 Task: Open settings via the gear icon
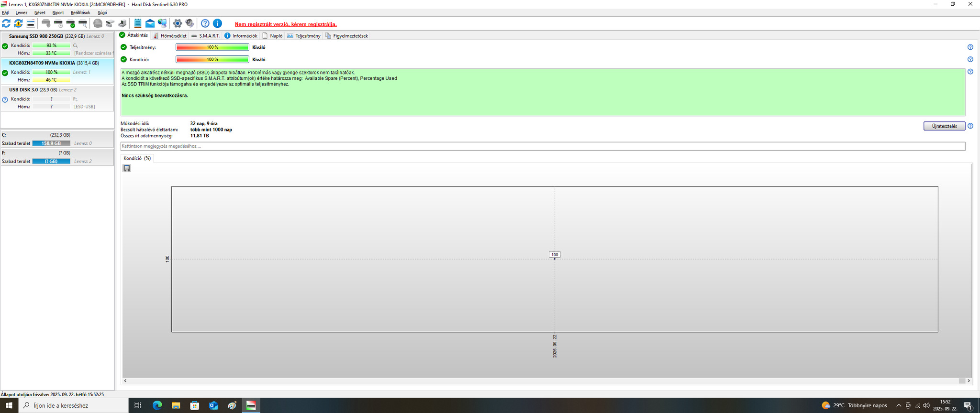177,23
